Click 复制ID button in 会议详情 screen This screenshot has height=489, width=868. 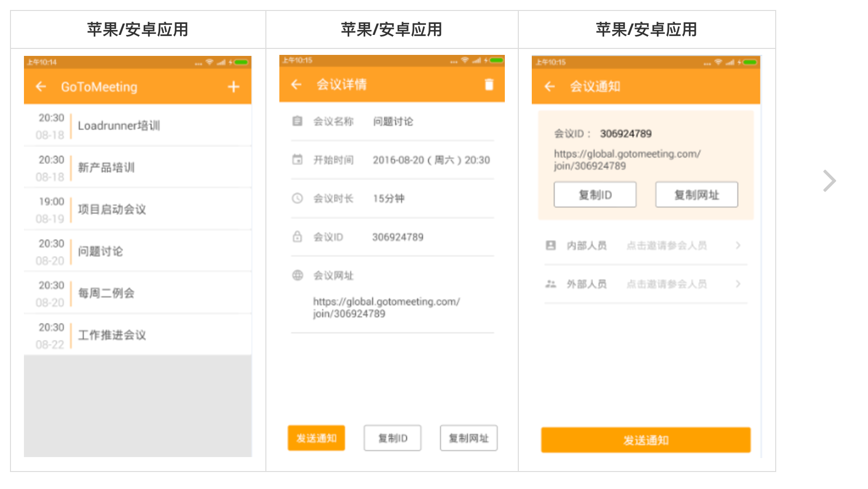tap(393, 438)
